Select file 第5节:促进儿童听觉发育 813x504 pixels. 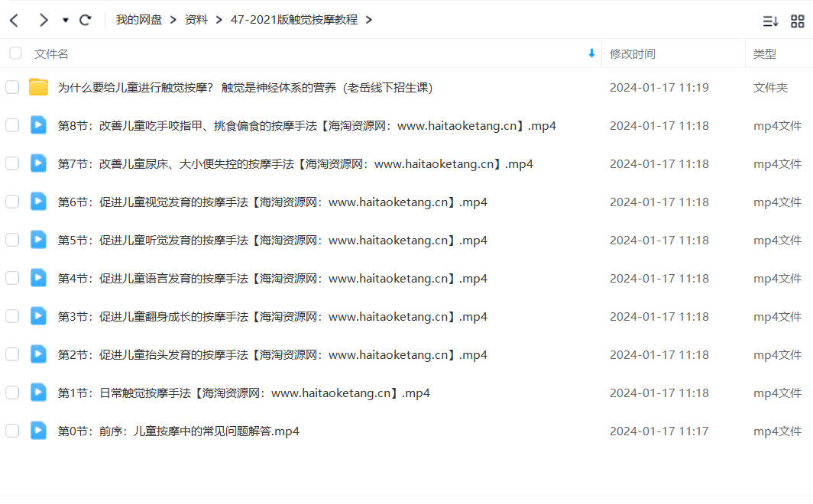[x=273, y=241]
